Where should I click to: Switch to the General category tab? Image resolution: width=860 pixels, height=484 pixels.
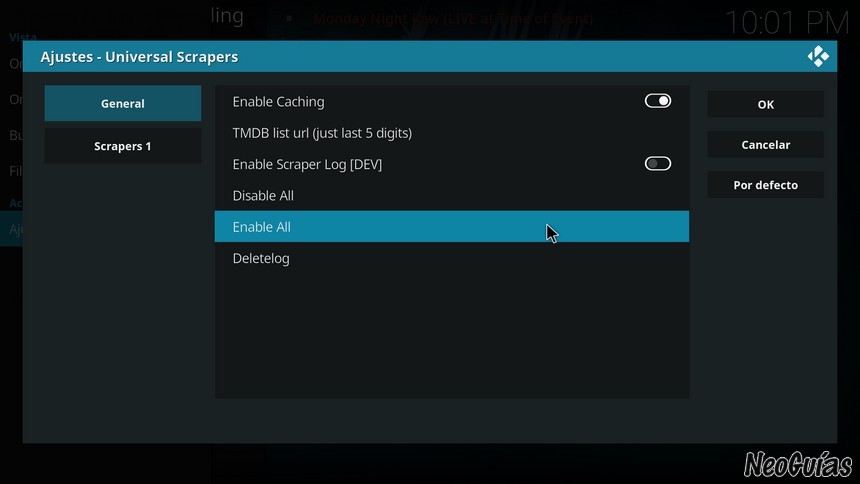pos(123,103)
